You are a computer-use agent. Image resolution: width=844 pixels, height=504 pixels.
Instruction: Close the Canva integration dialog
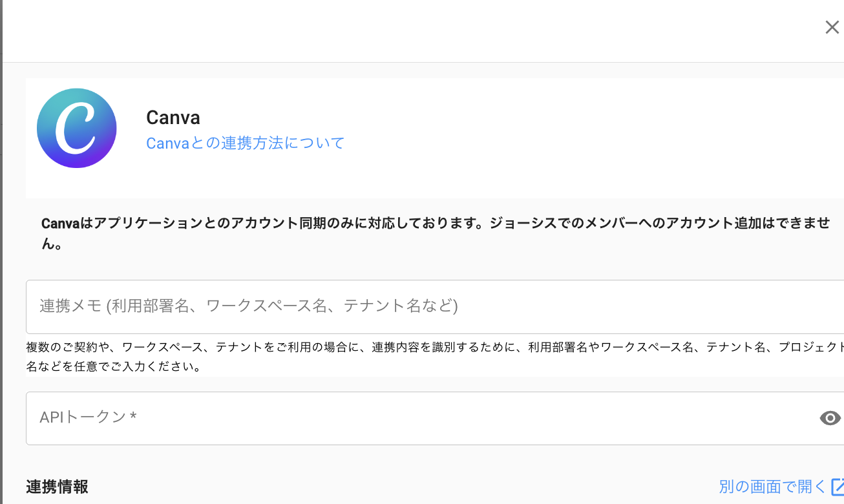pos(832,27)
